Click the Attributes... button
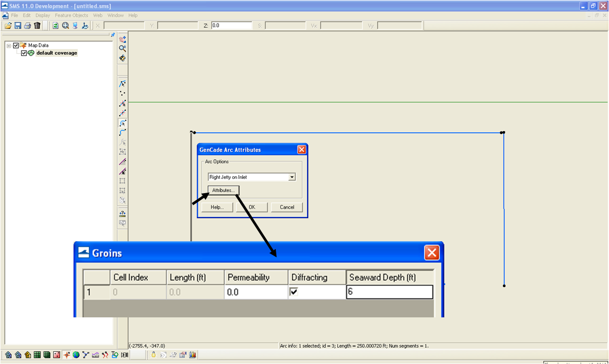 pos(224,190)
